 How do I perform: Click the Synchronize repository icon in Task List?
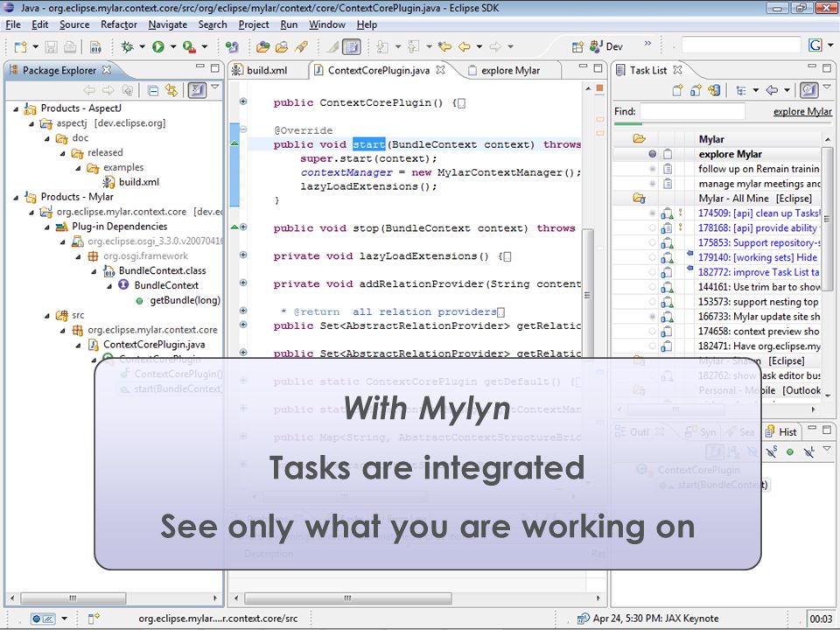click(714, 90)
